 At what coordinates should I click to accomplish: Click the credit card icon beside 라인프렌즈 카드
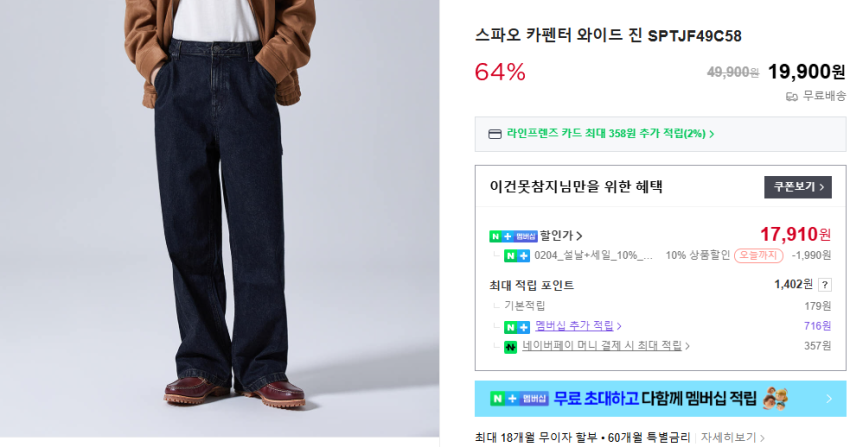coord(494,134)
